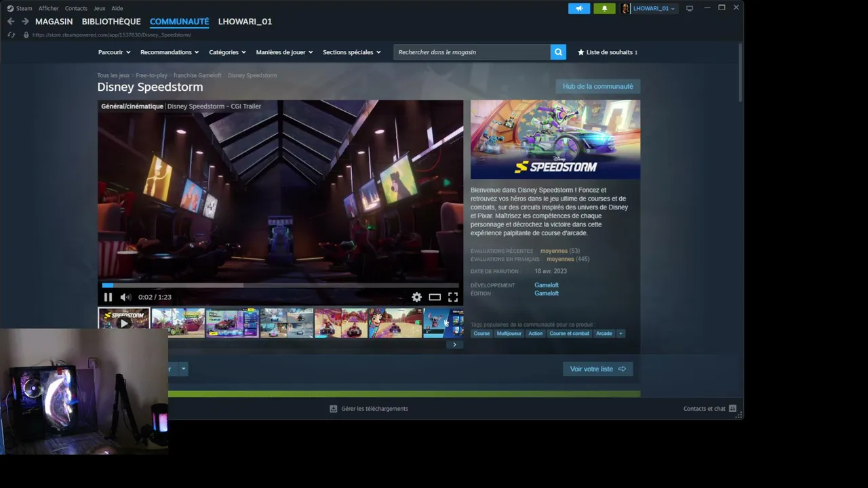The image size is (868, 488).
Task: Open Gérer les téléchargements
Action: tap(374, 409)
